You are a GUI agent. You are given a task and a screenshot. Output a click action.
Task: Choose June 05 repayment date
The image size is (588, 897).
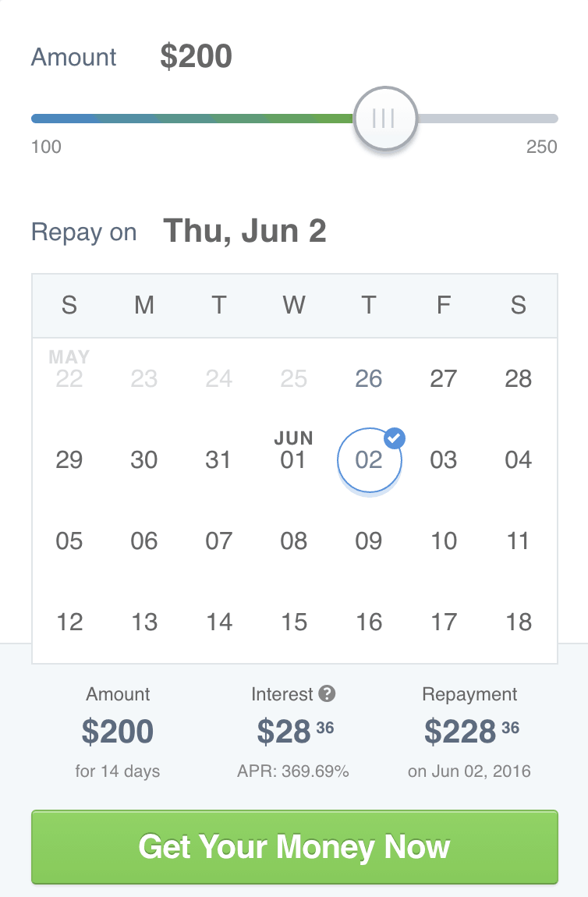coord(69,541)
